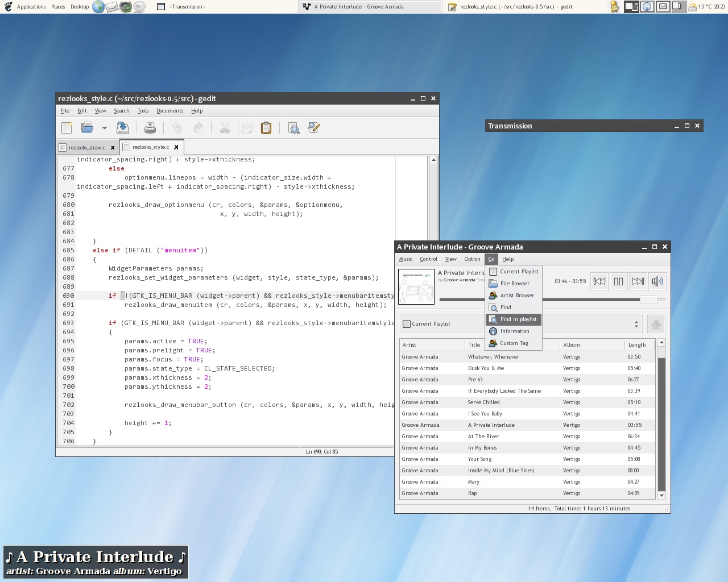Open the Places menu in top panel
The height and width of the screenshot is (582, 728).
58,7
